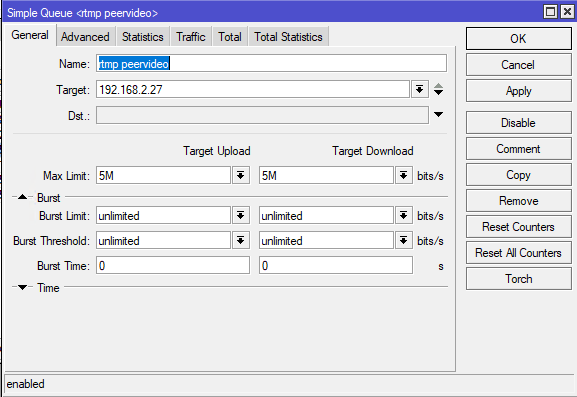Open Max Limit download dropdown

404,176
